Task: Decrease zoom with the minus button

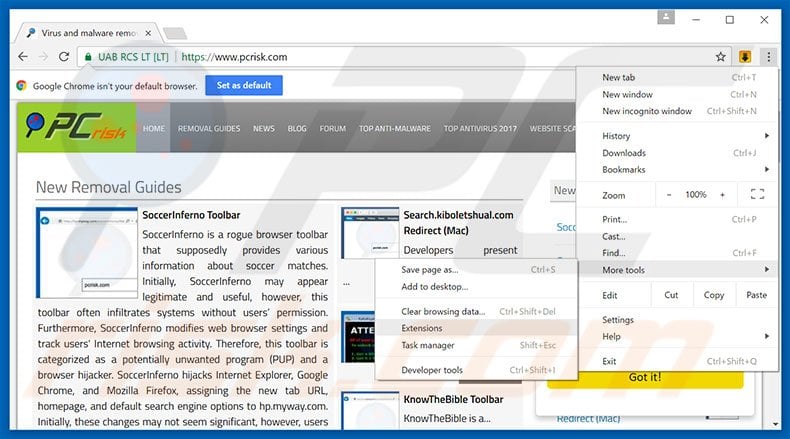Action: click(x=669, y=195)
